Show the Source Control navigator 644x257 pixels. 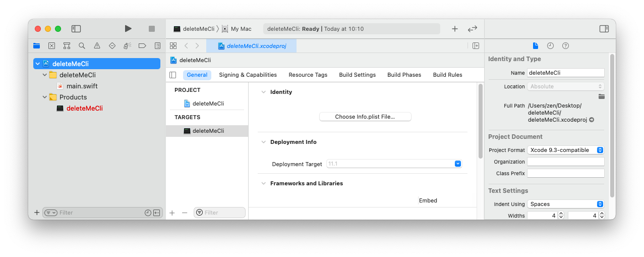(51, 45)
